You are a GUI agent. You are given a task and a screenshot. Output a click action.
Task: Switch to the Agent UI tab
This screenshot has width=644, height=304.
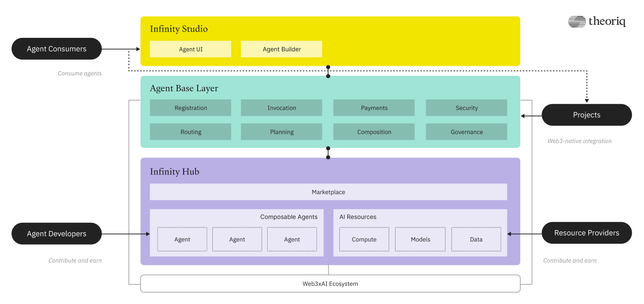[190, 49]
